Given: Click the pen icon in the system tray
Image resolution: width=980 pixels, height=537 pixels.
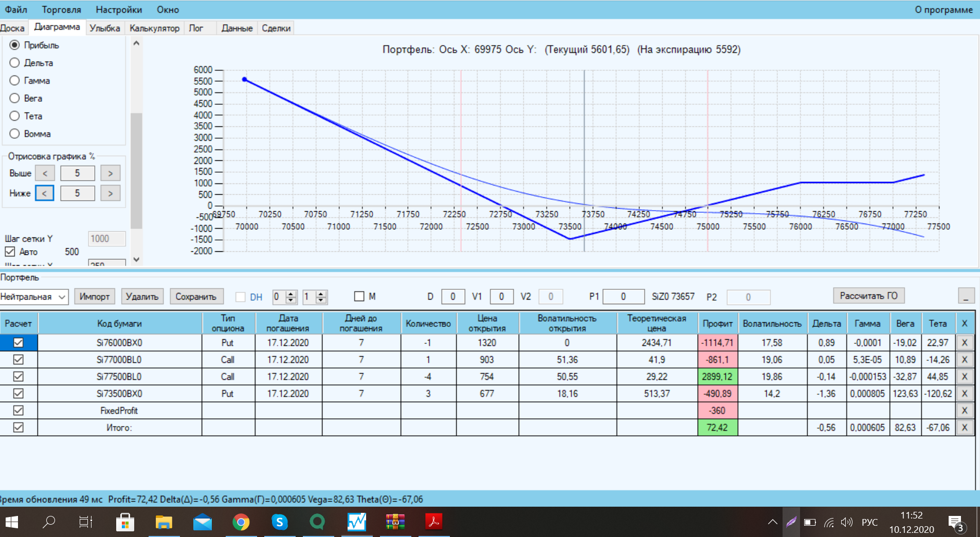Looking at the screenshot, I should 791,522.
